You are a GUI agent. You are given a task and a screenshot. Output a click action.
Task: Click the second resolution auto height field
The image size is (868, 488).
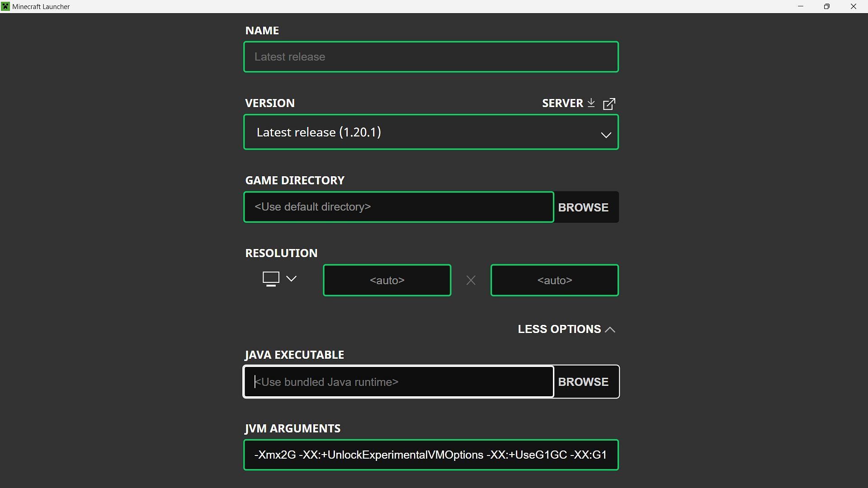coord(554,280)
